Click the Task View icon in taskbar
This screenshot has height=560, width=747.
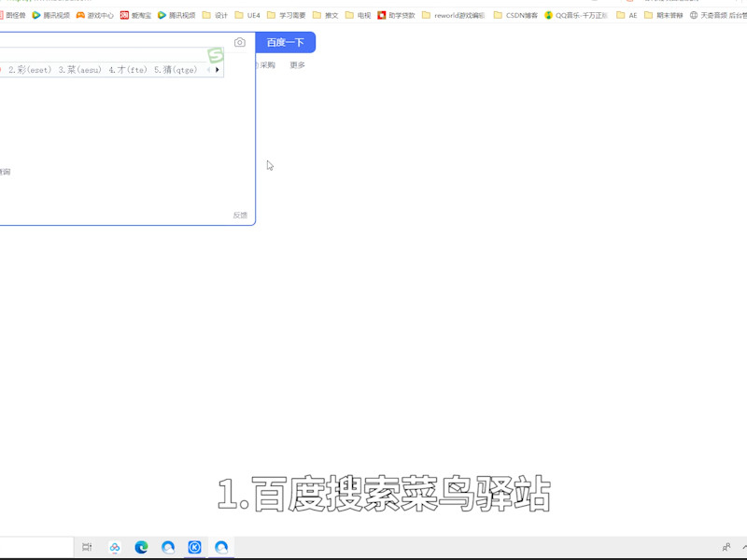(87, 547)
